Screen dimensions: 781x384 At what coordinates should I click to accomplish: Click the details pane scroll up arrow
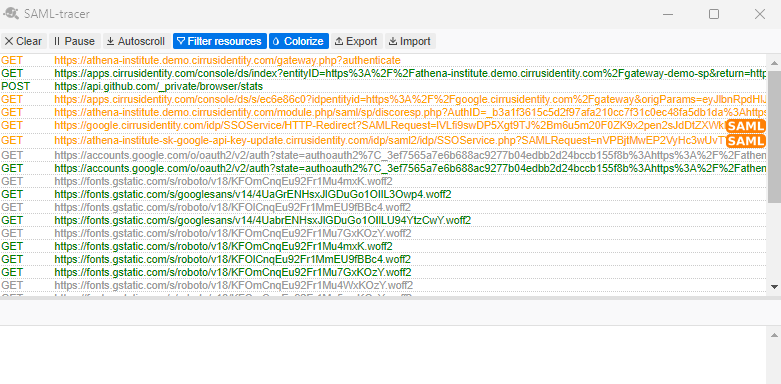point(774,334)
